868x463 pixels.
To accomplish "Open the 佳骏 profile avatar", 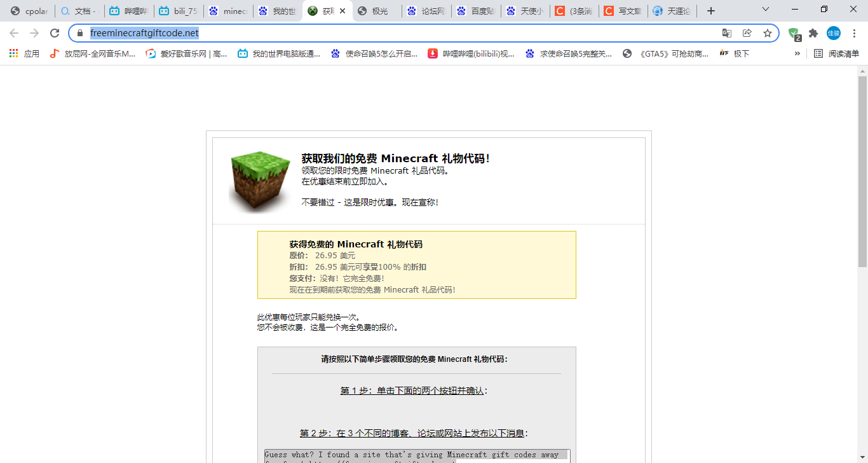I will click(x=834, y=33).
